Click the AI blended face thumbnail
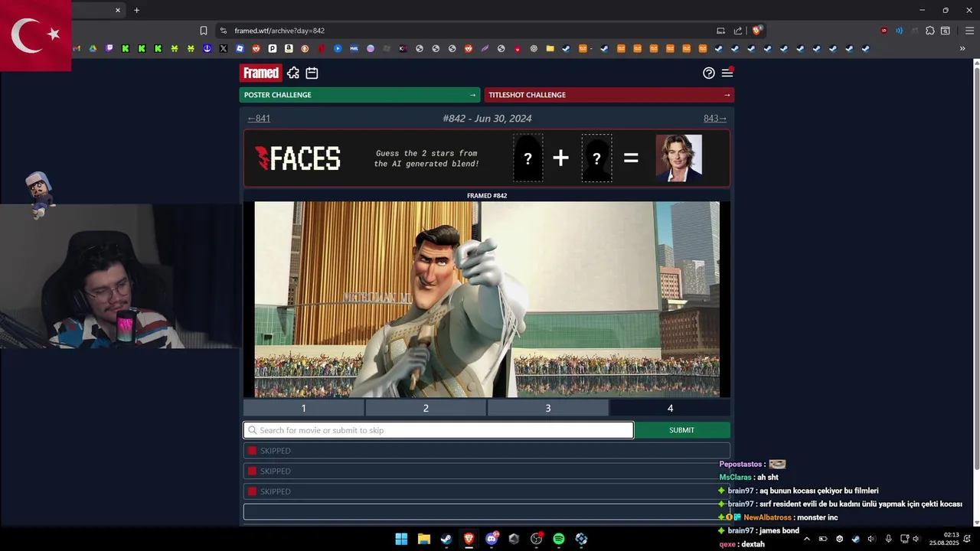This screenshot has width=980, height=551. click(678, 158)
